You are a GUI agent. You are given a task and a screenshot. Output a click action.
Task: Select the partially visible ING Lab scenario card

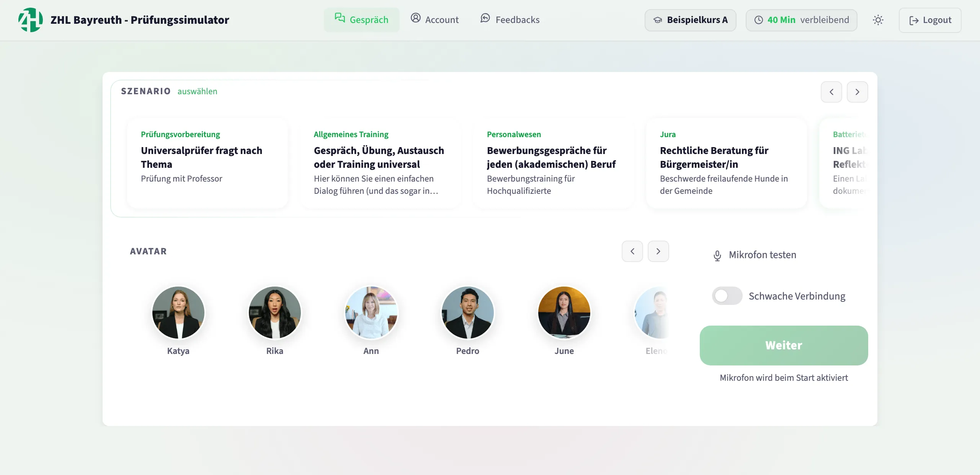click(844, 164)
